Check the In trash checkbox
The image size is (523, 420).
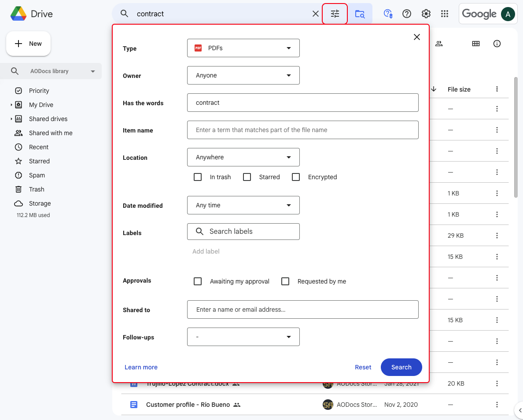point(198,177)
